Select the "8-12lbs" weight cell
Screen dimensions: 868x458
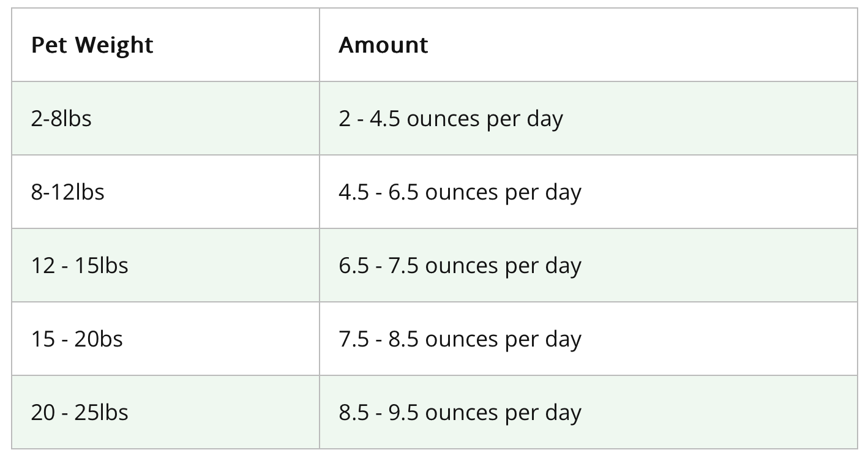click(x=67, y=192)
